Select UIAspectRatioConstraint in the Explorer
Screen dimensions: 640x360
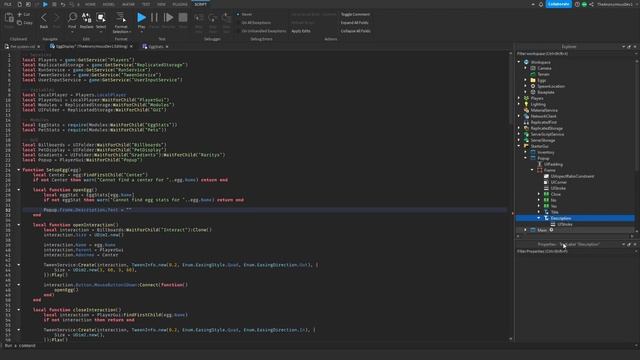coord(572,176)
